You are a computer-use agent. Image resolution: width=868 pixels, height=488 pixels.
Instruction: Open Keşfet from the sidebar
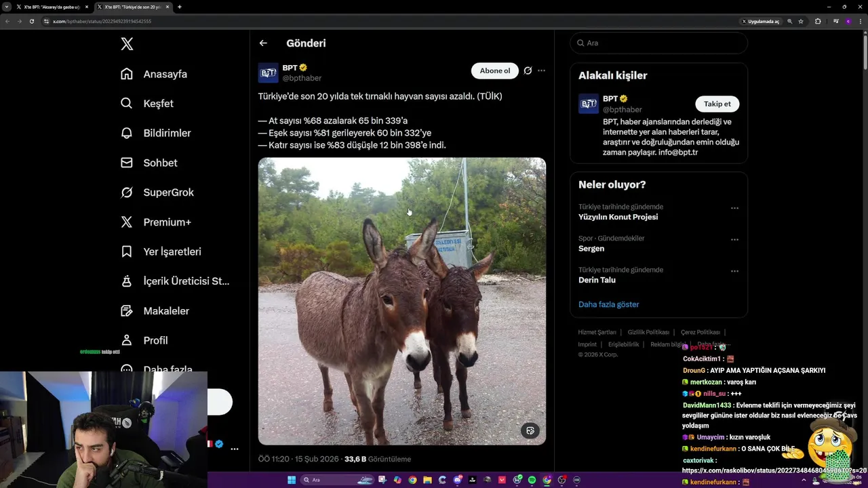(147, 104)
